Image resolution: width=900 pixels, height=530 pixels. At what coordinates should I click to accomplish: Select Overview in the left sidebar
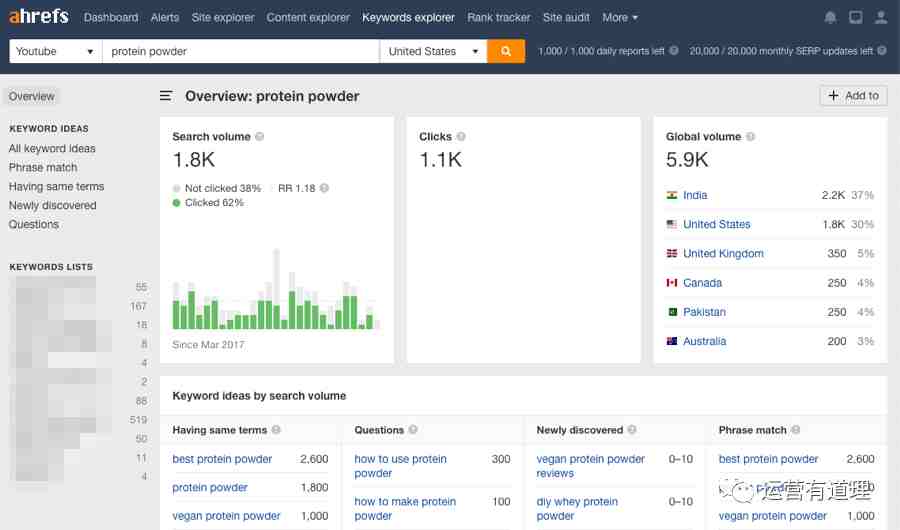(32, 96)
